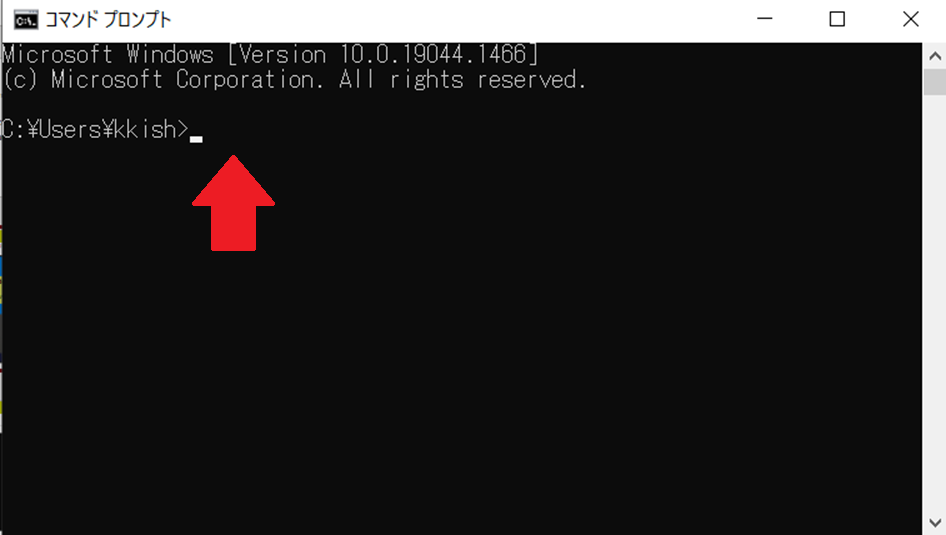
Task: Click the All rights reserved text
Action: click(x=462, y=80)
